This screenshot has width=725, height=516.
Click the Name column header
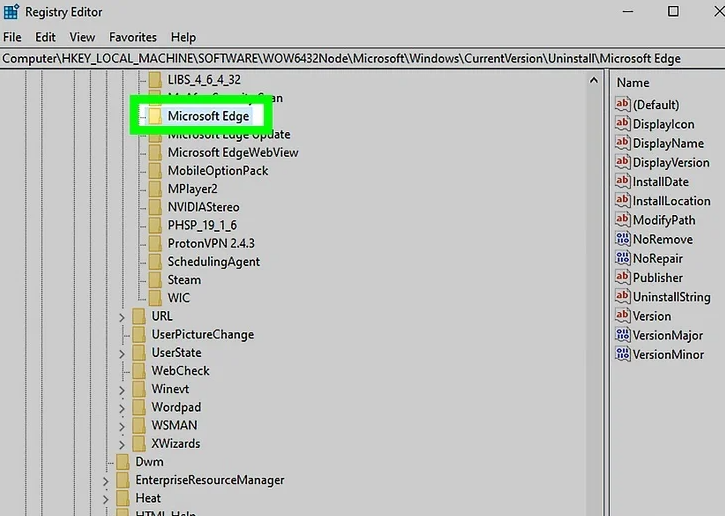633,83
